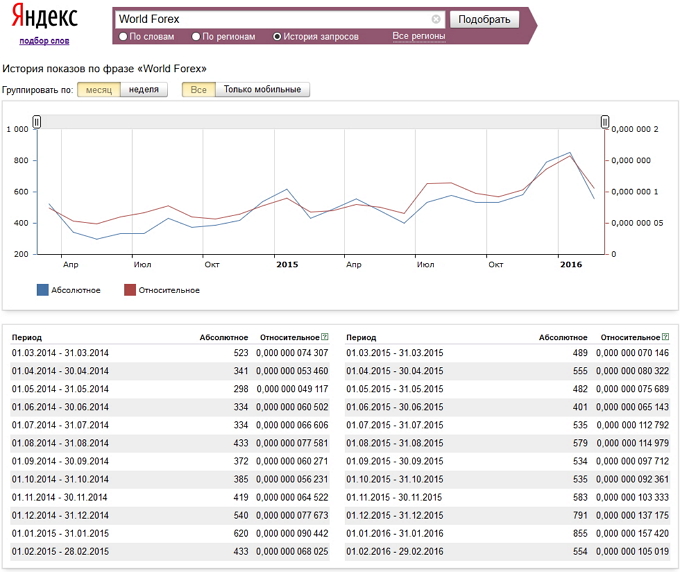Click the absolute value 855

[580, 533]
